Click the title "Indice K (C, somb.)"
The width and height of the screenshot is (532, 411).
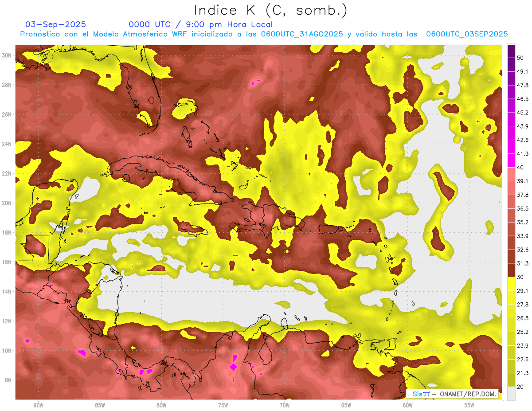[x=271, y=11]
